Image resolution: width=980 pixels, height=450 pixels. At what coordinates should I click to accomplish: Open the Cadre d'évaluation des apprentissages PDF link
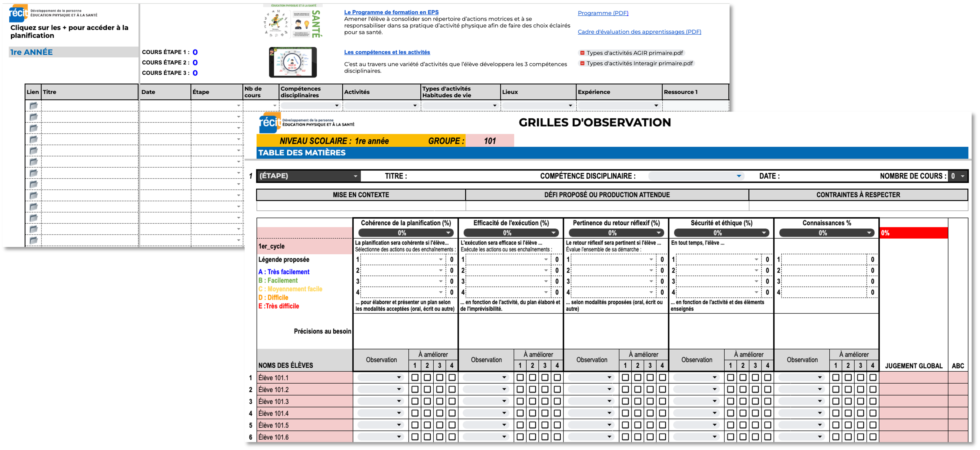click(x=639, y=32)
